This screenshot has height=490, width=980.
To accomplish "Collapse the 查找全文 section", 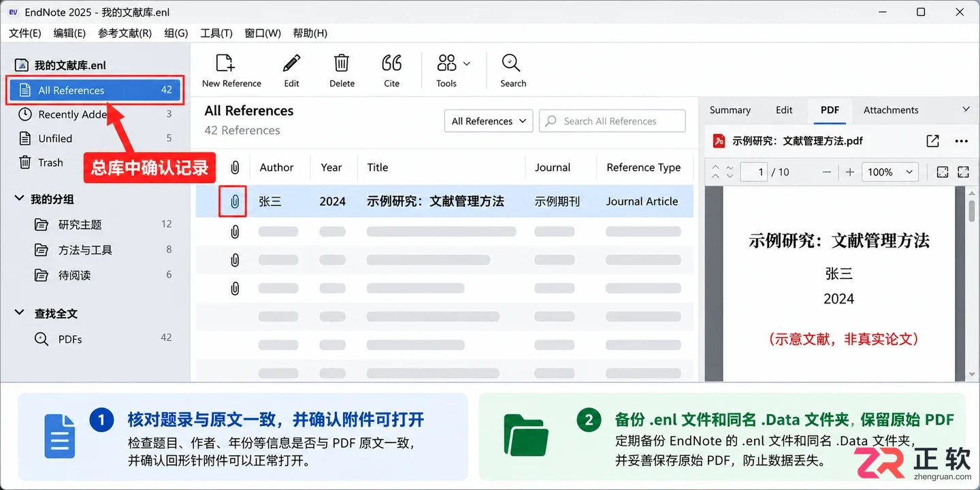I will (19, 313).
